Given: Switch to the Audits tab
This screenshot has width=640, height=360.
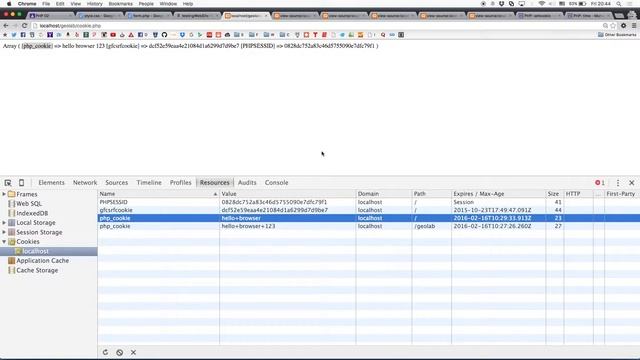Looking at the screenshot, I should click(247, 183).
